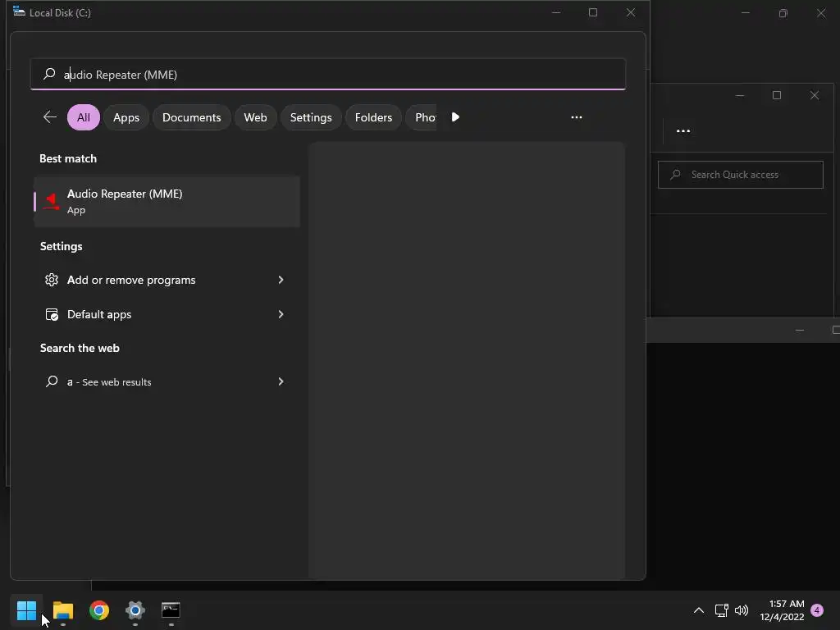Screen dimensions: 840x630
Task: Click the Default apps icon
Action: [x=52, y=314]
